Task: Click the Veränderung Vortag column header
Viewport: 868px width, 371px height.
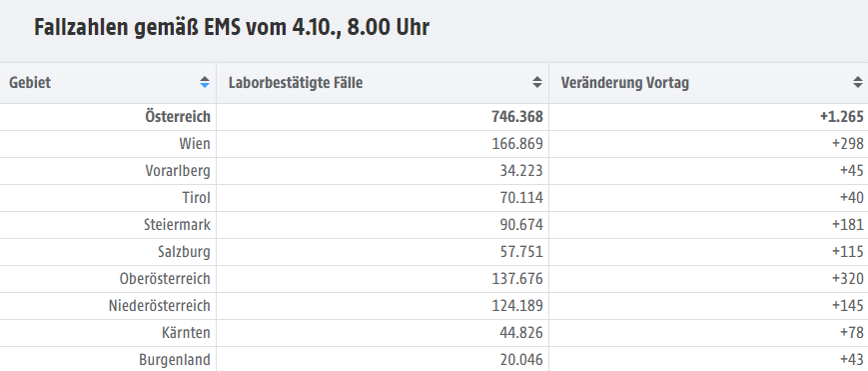Action: pyautogui.click(x=708, y=83)
